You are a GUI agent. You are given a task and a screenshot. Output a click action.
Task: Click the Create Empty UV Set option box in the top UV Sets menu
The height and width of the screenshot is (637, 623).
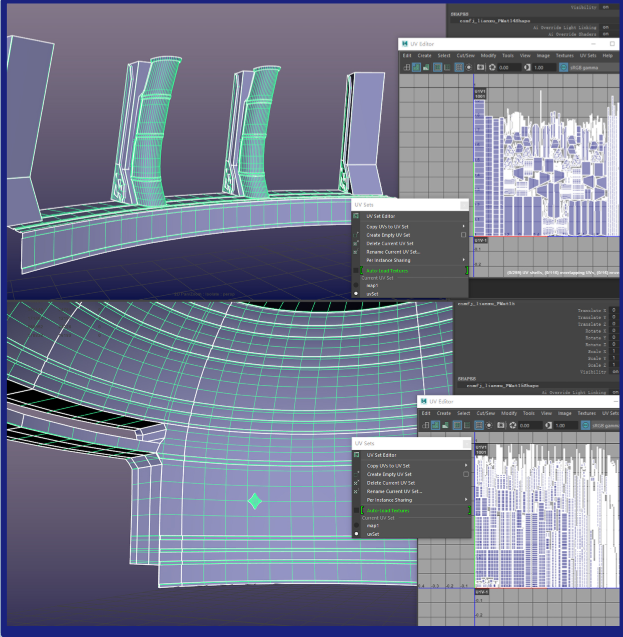click(464, 235)
